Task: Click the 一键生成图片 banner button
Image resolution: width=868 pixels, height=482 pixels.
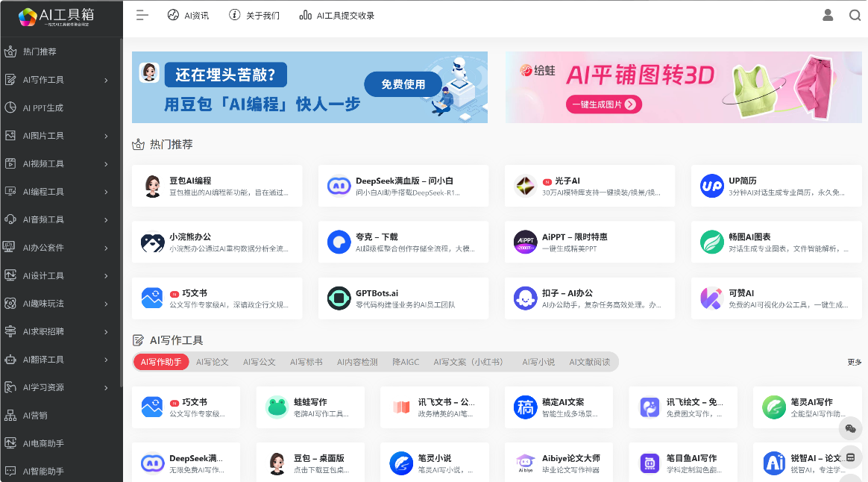Action: pyautogui.click(x=603, y=104)
